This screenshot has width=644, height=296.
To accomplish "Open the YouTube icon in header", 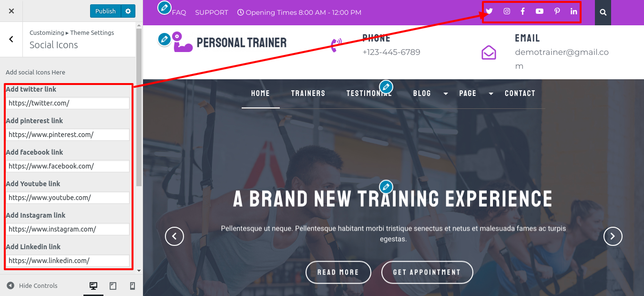I will tap(539, 11).
